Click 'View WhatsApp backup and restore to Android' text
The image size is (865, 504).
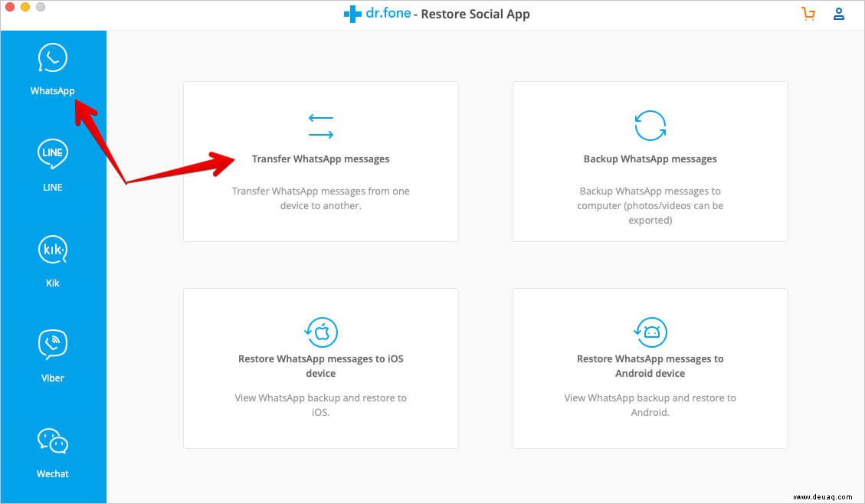650,404
